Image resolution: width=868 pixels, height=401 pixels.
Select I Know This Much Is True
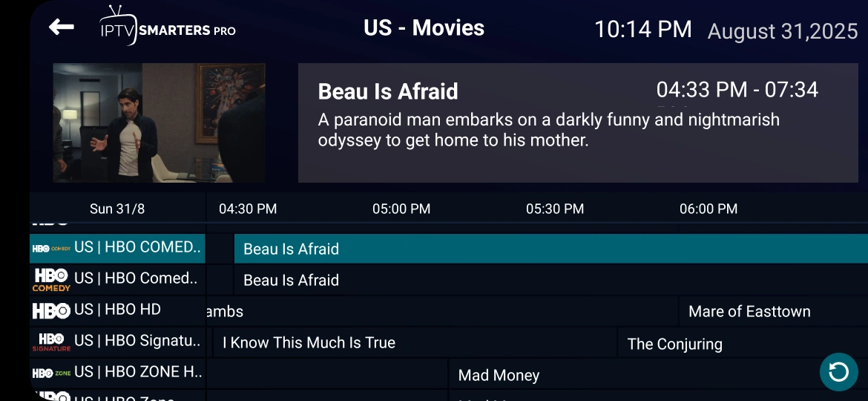[x=415, y=342]
